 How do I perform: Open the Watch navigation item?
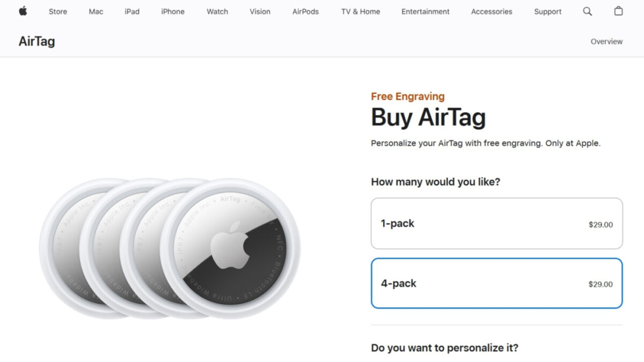point(217,11)
